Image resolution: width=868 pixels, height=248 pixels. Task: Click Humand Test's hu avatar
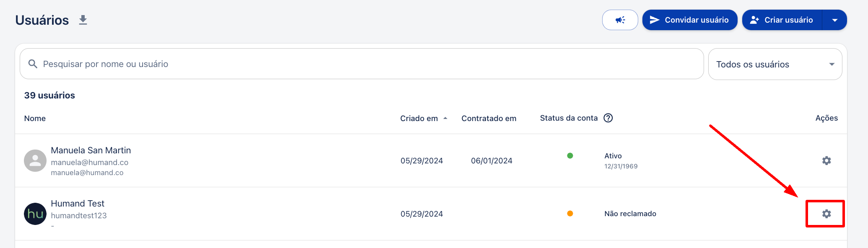(x=35, y=214)
